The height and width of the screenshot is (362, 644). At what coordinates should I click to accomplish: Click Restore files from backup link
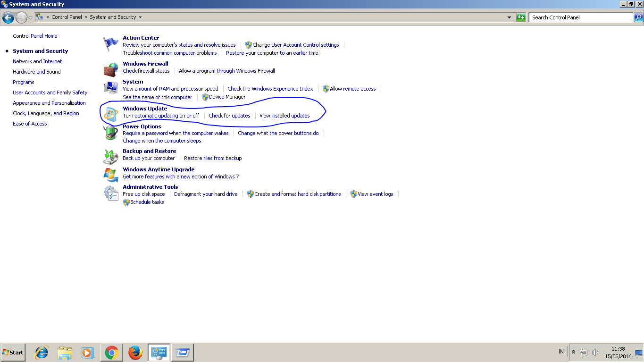(213, 158)
